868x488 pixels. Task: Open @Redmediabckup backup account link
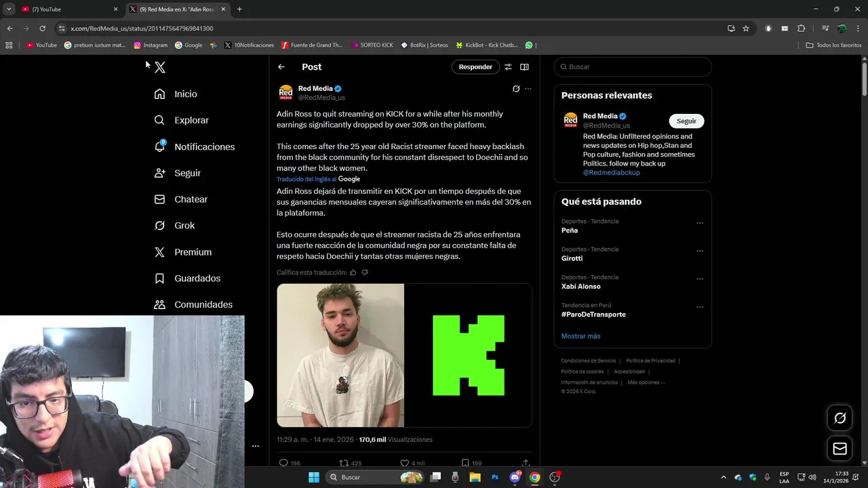[611, 173]
